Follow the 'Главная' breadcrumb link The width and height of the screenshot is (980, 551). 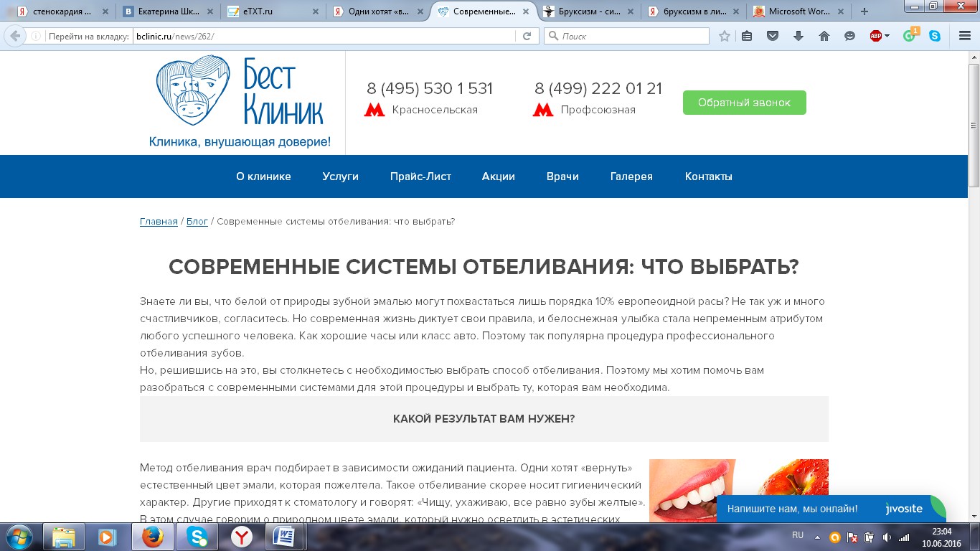tap(159, 222)
